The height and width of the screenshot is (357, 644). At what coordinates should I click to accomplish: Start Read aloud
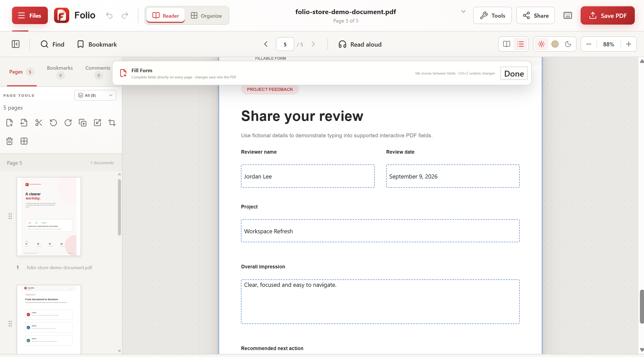pos(360,44)
